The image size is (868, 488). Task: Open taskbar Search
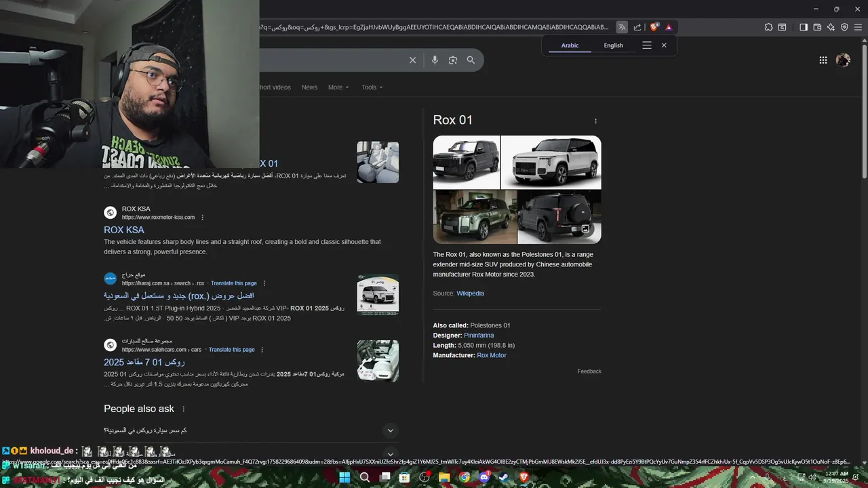click(365, 477)
